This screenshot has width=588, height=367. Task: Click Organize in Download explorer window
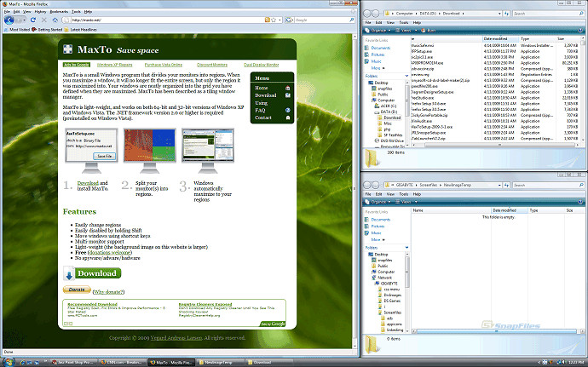click(378, 31)
